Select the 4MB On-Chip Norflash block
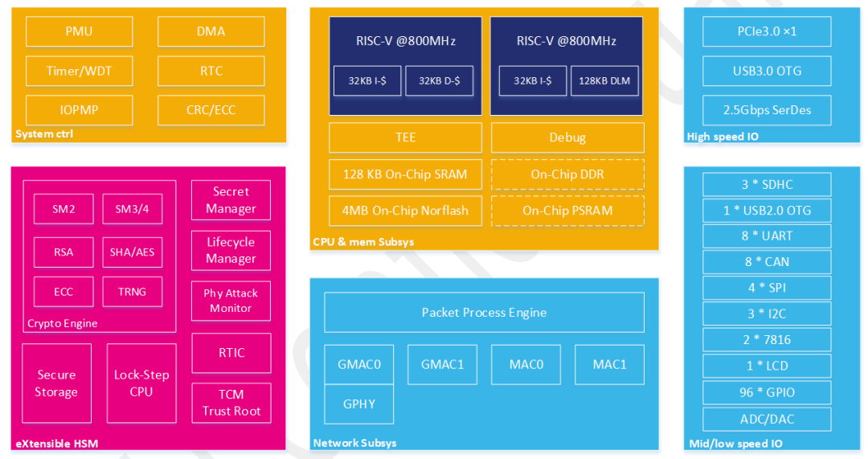868x459 pixels. pyautogui.click(x=405, y=211)
